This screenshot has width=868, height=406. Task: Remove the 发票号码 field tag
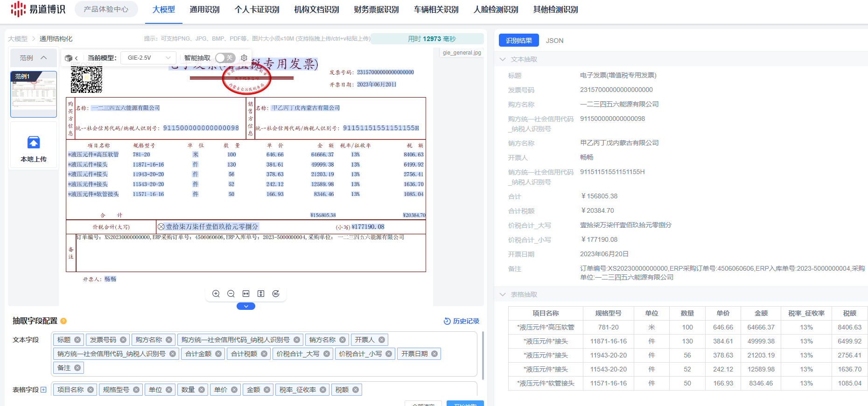pyautogui.click(x=123, y=340)
